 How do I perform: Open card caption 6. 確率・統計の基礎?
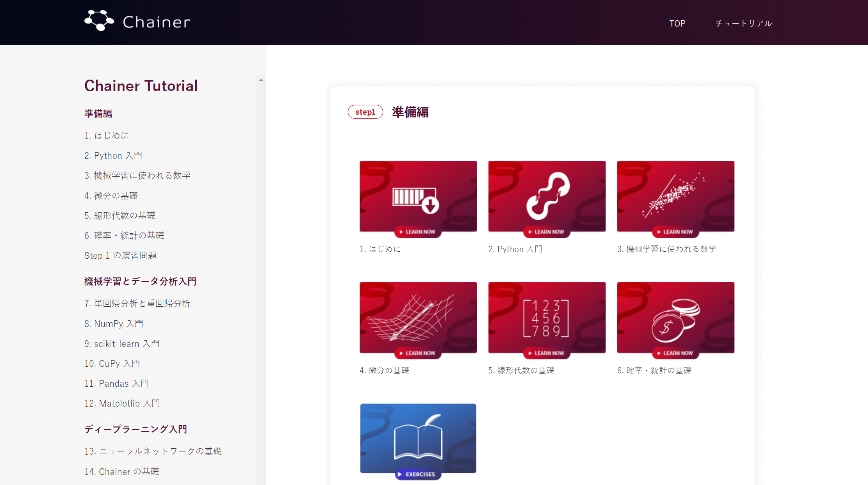(654, 370)
